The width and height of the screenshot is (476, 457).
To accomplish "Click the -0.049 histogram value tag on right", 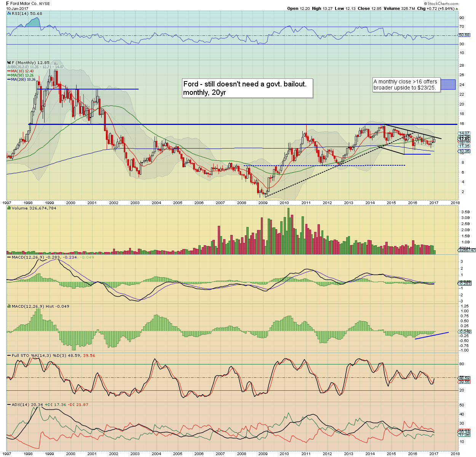I will [x=464, y=332].
